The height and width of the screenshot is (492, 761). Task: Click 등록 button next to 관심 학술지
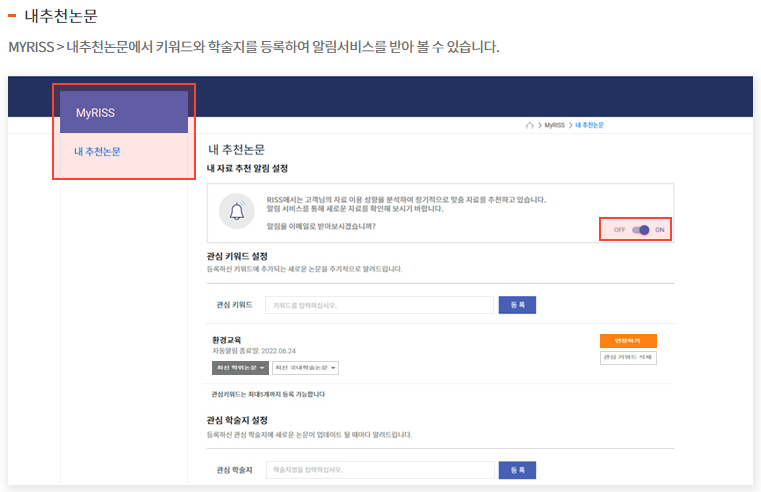tap(517, 470)
